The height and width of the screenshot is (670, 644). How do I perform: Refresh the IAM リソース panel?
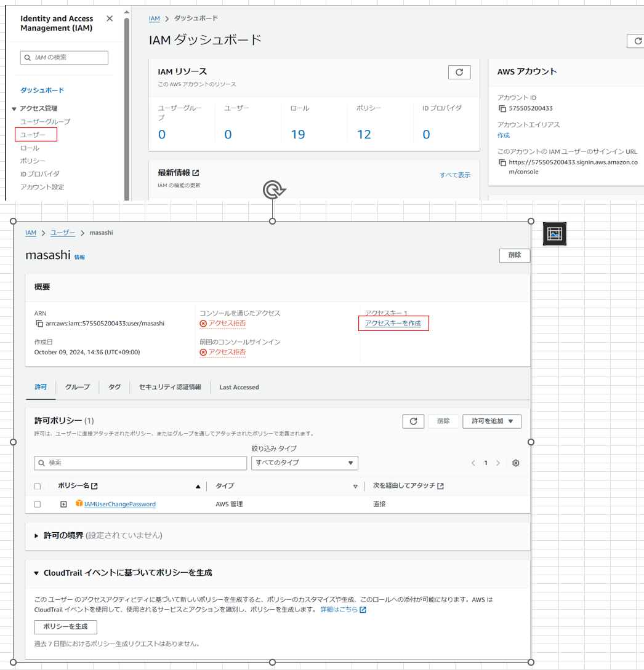[x=459, y=72]
